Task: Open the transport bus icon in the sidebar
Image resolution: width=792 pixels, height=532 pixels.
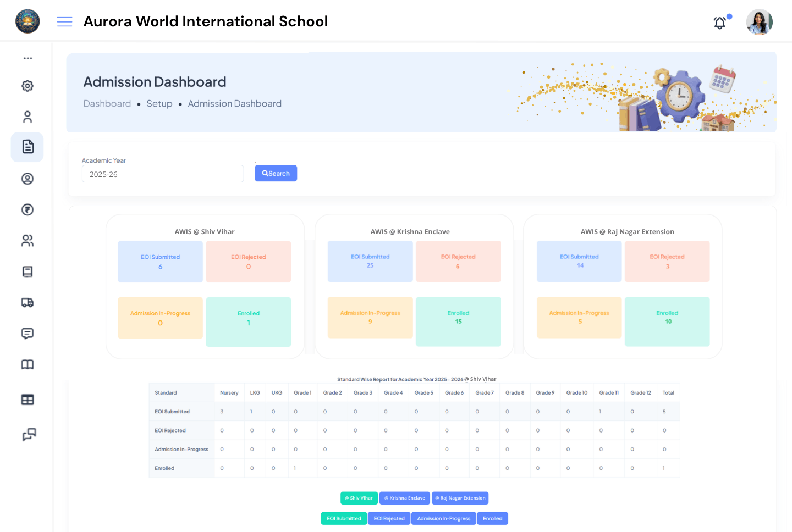Action: coord(27,302)
